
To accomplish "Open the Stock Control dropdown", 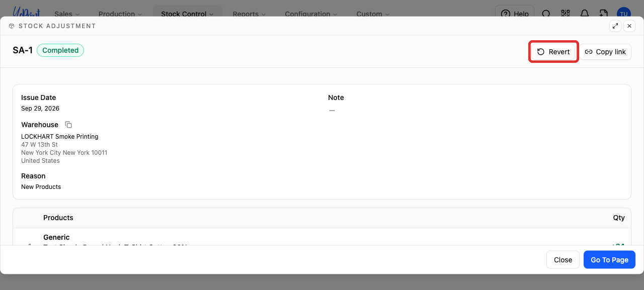I will [187, 14].
